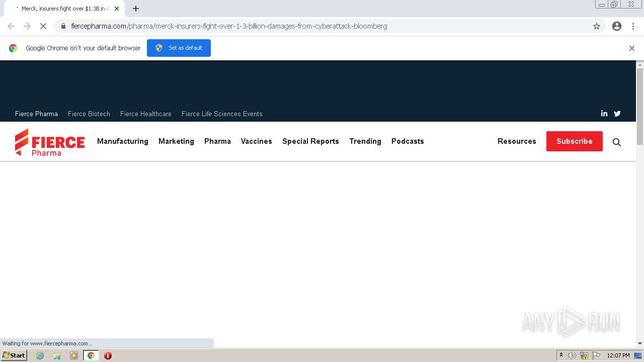
Task: Open Fierce Life Sciences Events link
Action: click(222, 114)
